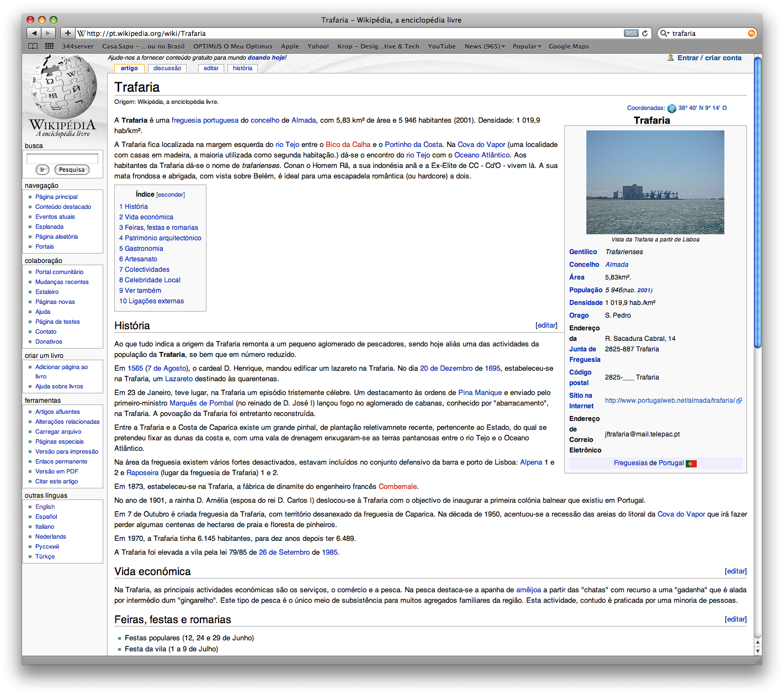784x695 pixels.
Task: Click the Portugal flag icon in the infobox
Action: (691, 464)
